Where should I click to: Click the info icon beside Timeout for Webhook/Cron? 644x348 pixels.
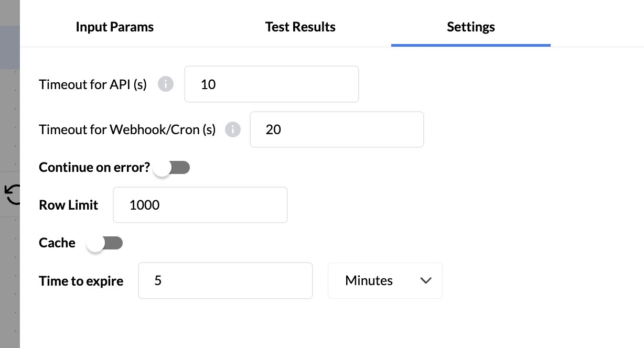pos(232,129)
